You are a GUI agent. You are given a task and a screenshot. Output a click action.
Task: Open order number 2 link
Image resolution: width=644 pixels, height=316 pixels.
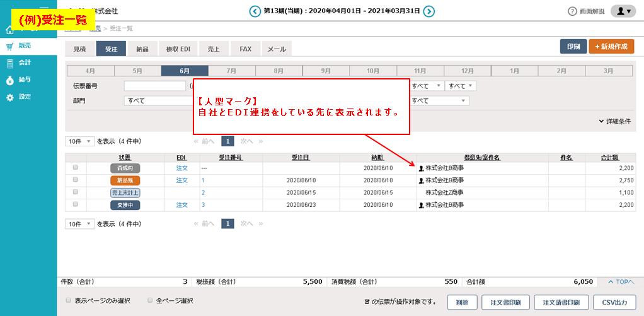(203, 192)
